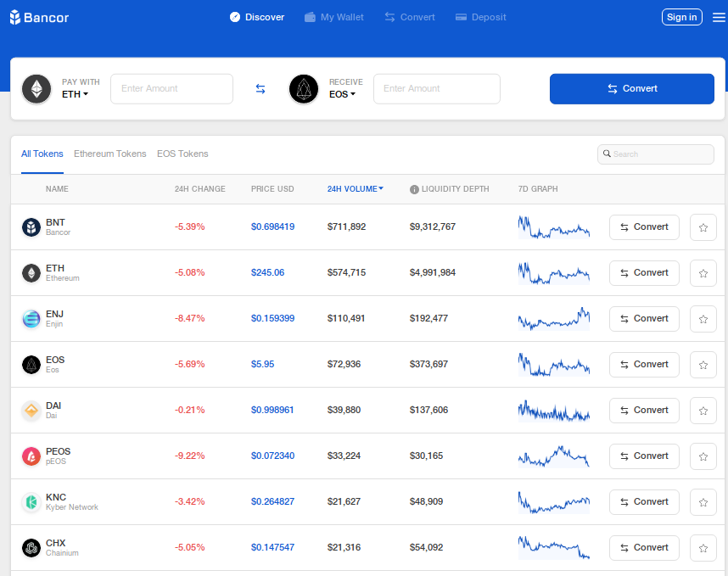
Task: Favorite BNT with the star toggle
Action: click(x=703, y=227)
